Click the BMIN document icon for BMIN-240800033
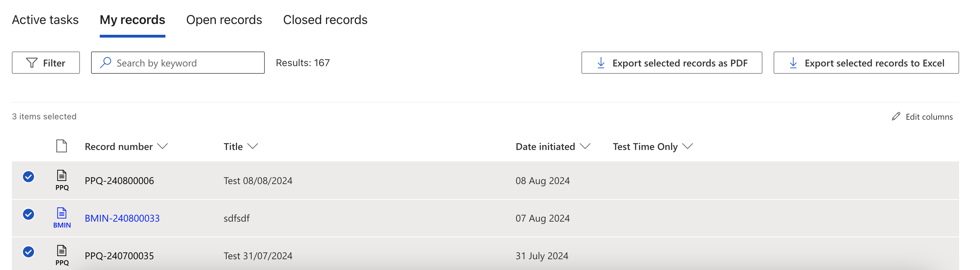 [x=62, y=213]
